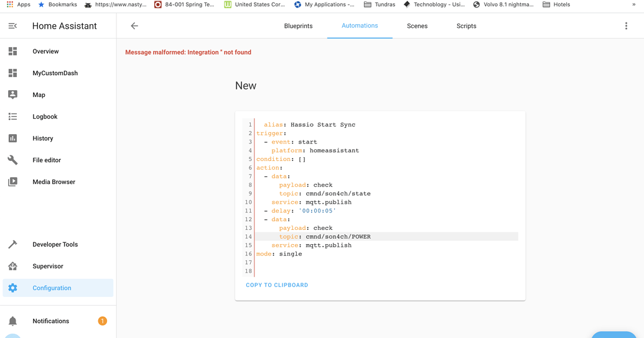Open Overview in the sidebar
The width and height of the screenshot is (644, 338).
pyautogui.click(x=58, y=52)
